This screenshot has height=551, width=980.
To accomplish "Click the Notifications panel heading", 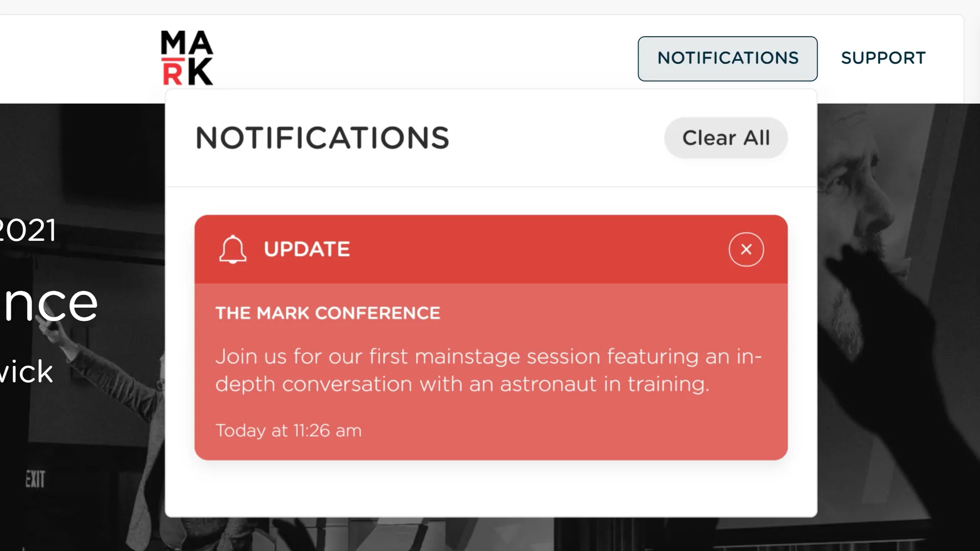I will [322, 138].
